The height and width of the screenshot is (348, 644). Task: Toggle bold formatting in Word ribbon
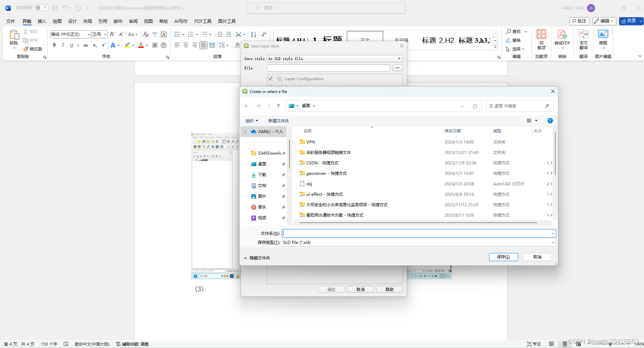[54, 45]
